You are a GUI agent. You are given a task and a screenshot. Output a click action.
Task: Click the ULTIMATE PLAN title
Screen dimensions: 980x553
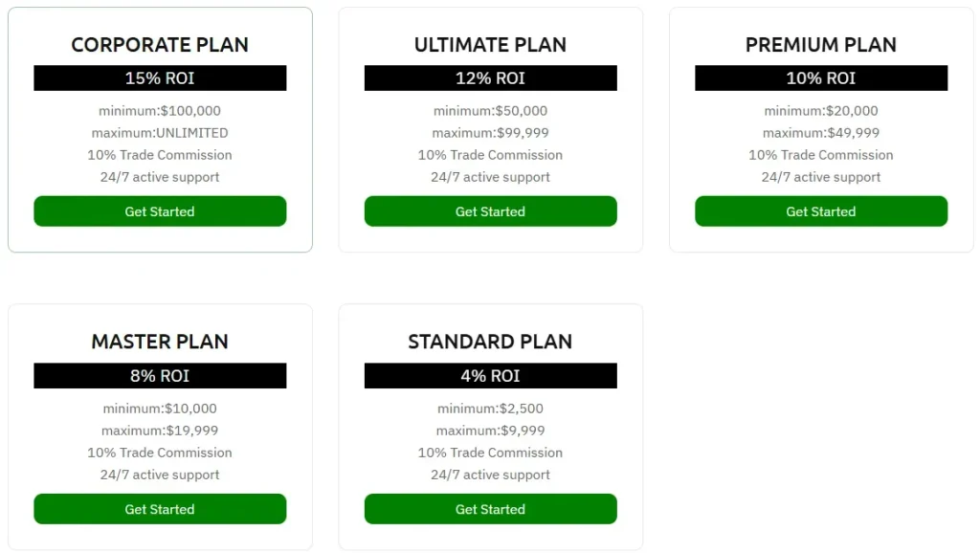pyautogui.click(x=490, y=45)
